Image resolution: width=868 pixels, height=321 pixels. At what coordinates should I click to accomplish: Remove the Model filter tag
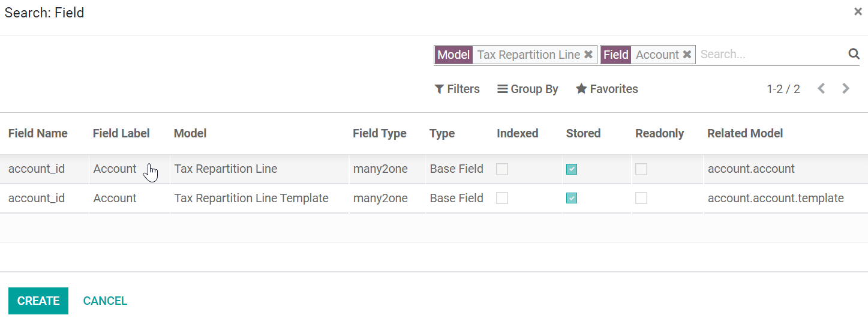coord(588,55)
